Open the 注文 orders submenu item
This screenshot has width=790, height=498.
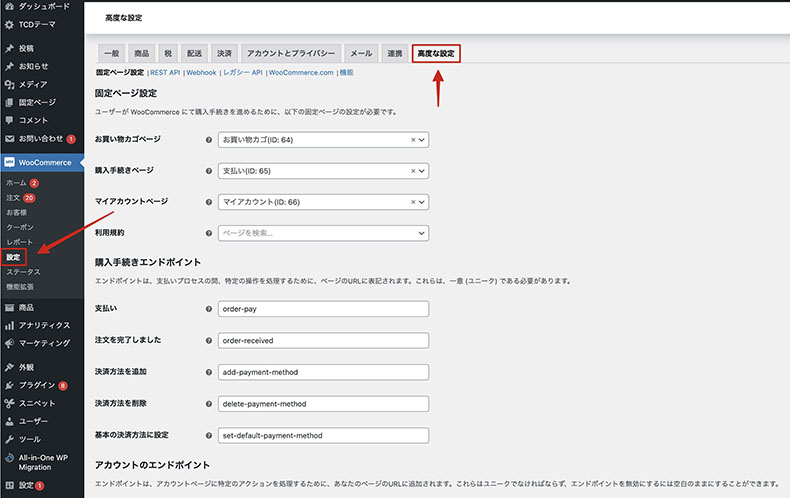coord(13,198)
